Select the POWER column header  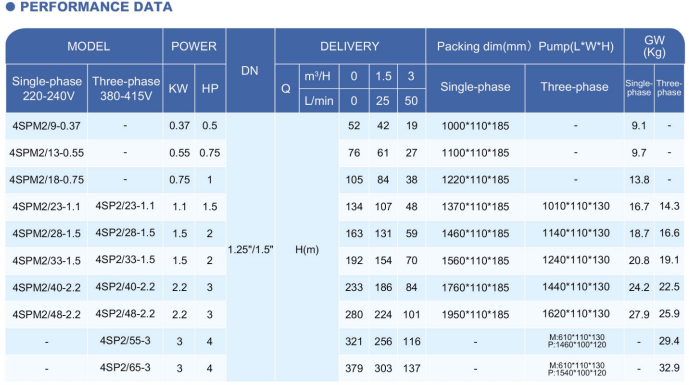pyautogui.click(x=194, y=47)
